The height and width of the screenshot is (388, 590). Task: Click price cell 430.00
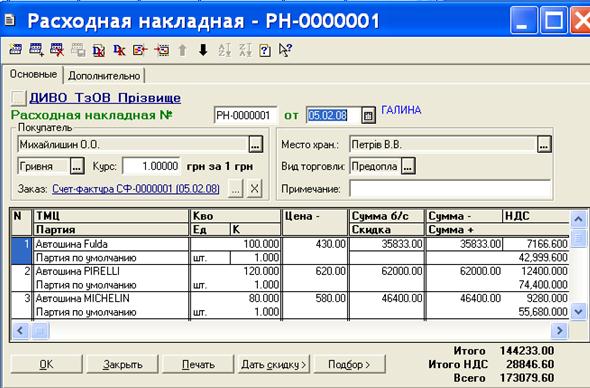(315, 244)
